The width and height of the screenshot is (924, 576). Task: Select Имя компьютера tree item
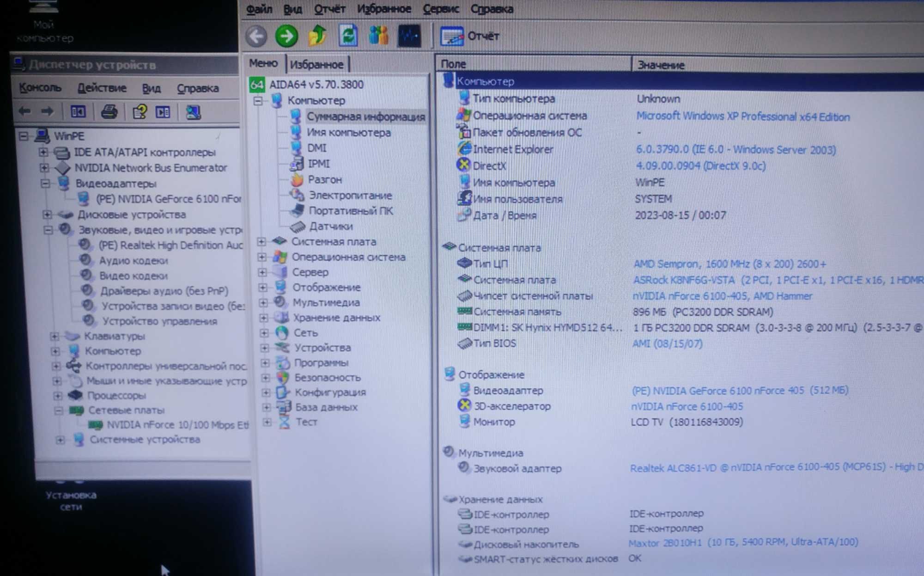pos(349,133)
